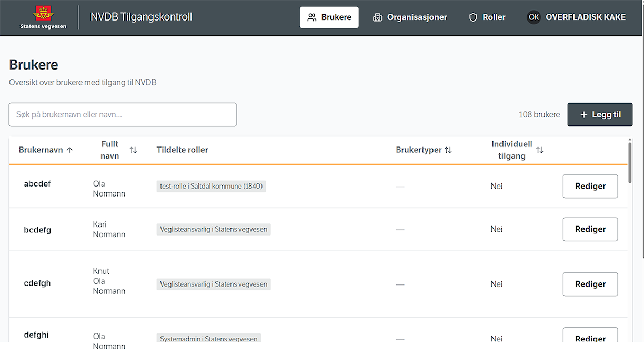Go to the Roller tab

pos(487,17)
